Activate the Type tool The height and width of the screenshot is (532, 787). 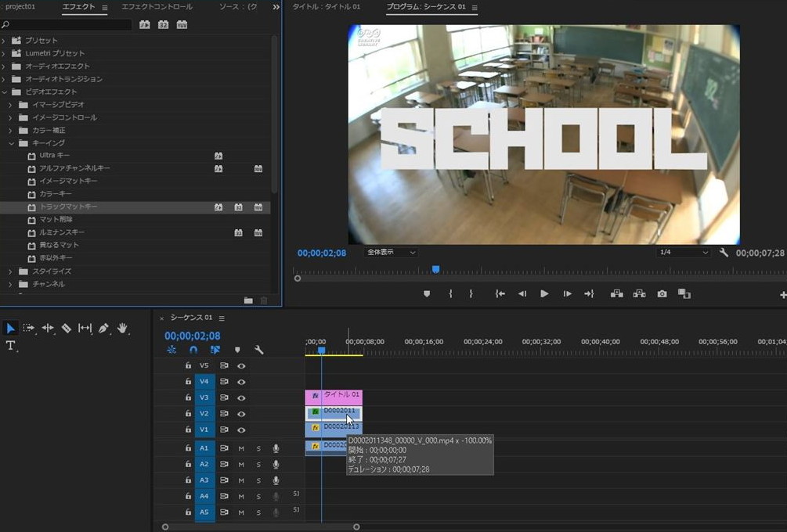coord(11,346)
